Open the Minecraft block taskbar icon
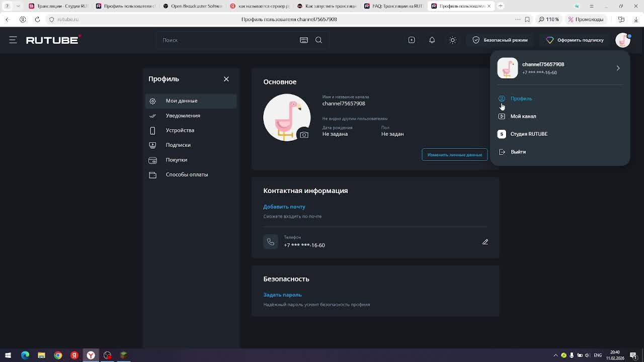 click(124, 355)
